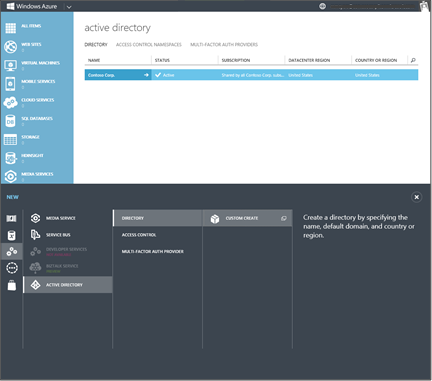Select the Cloud Services gear-cloud icon
The height and width of the screenshot is (381, 432).
coord(10,102)
